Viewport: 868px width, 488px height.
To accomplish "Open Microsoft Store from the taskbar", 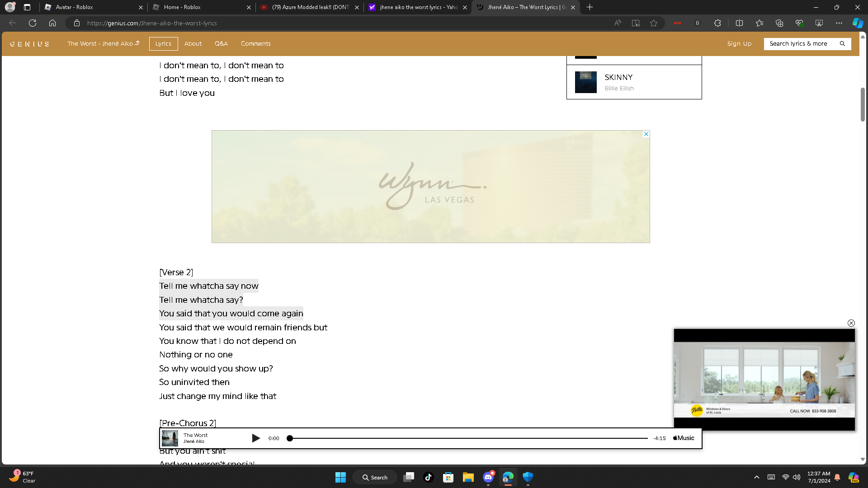I will (448, 477).
